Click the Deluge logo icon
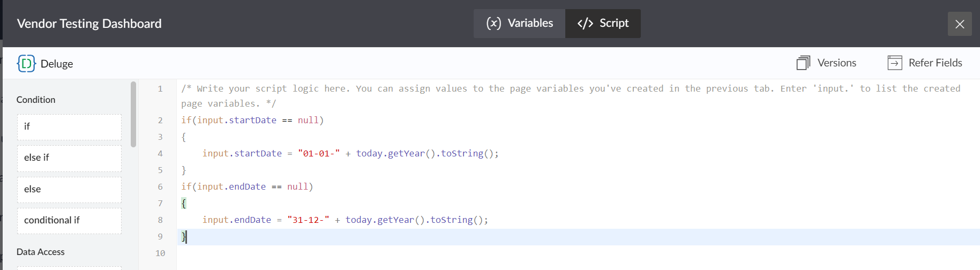 [x=26, y=63]
